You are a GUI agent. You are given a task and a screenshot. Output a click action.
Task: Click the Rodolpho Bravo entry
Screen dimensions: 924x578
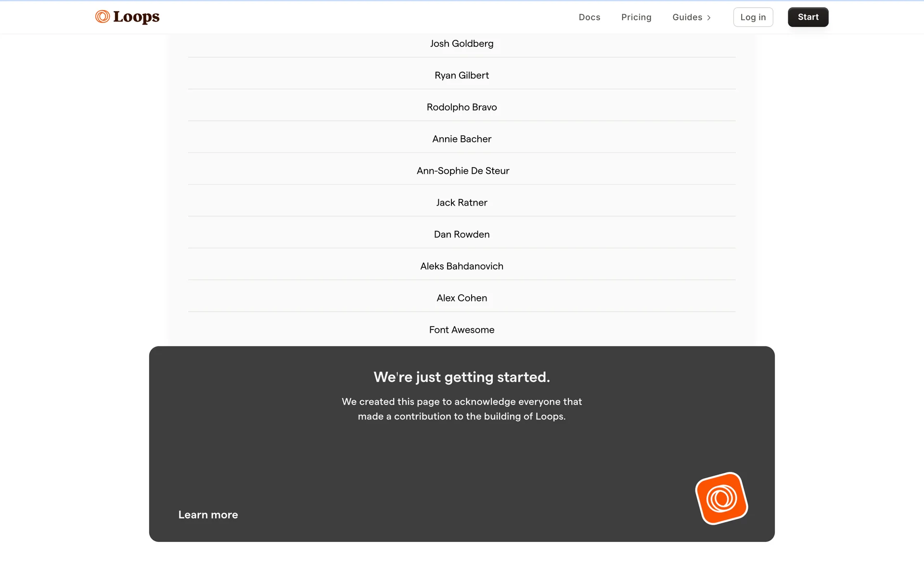point(462,107)
